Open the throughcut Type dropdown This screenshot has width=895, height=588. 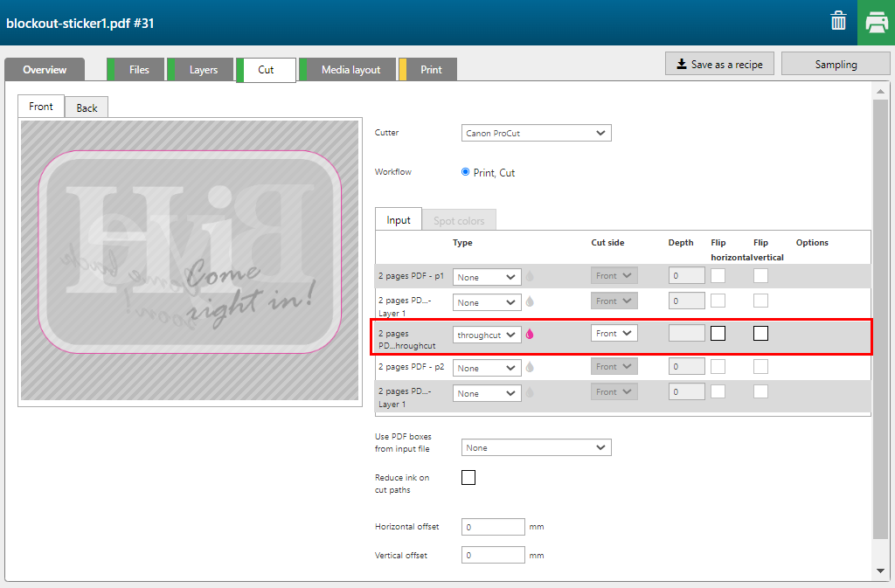tap(487, 334)
